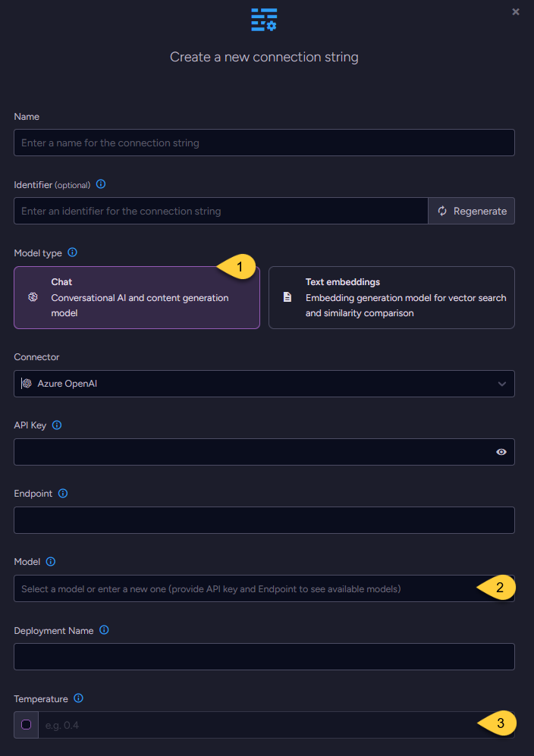Image resolution: width=534 pixels, height=756 pixels.
Task: Click the Regenerate button
Action: pyautogui.click(x=471, y=211)
